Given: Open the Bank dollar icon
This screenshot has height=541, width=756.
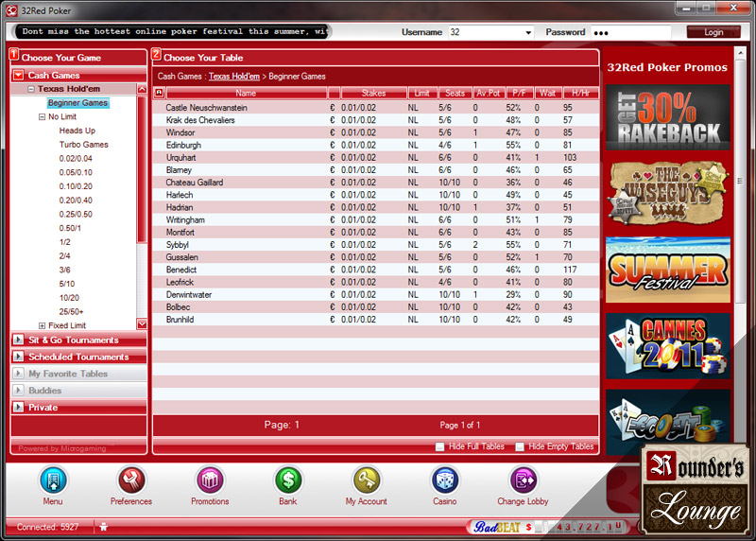Looking at the screenshot, I should 288,480.
